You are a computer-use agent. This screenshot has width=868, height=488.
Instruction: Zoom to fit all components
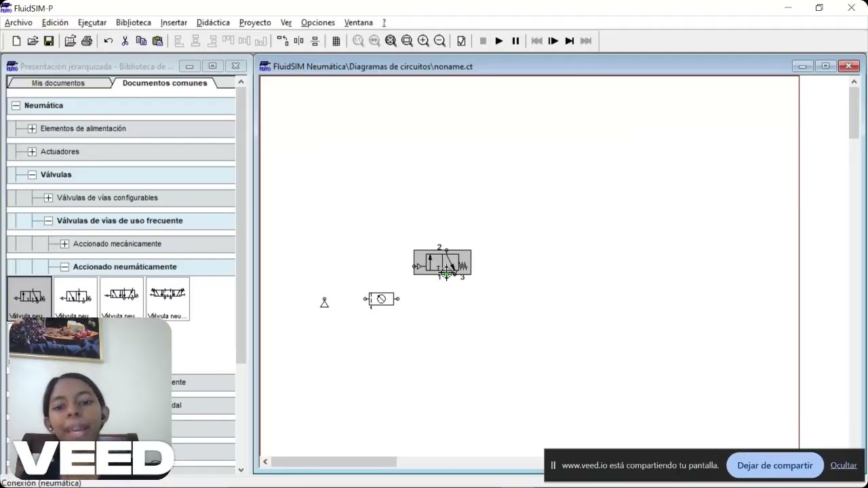point(391,41)
